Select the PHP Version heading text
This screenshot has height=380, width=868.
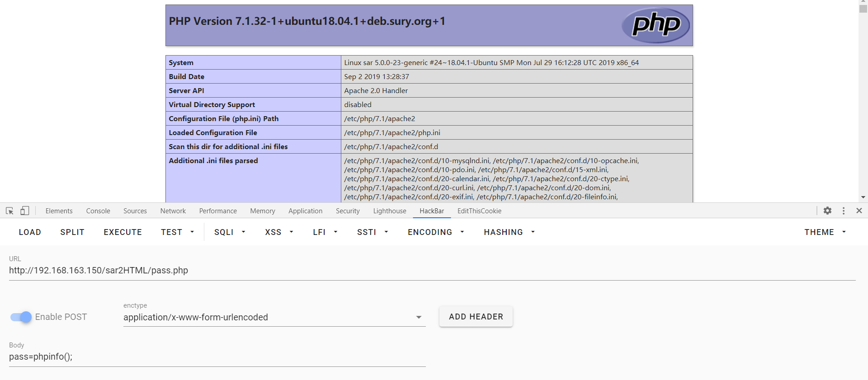(x=307, y=21)
